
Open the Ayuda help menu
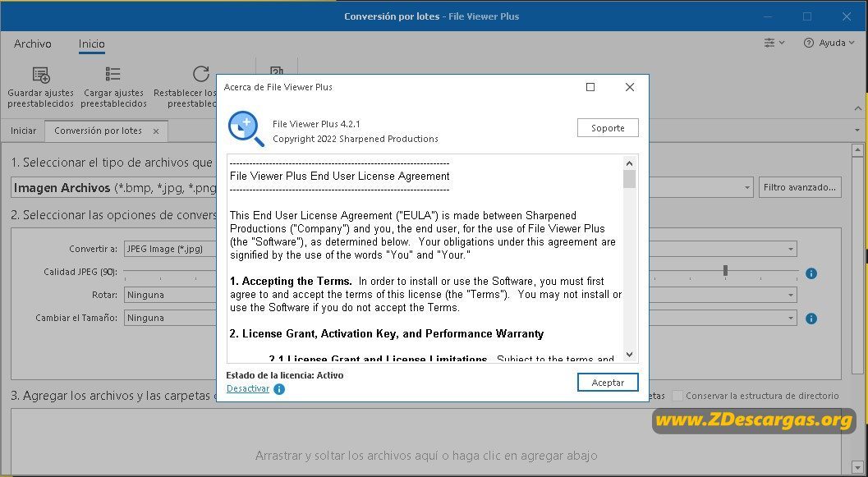pyautogui.click(x=829, y=43)
